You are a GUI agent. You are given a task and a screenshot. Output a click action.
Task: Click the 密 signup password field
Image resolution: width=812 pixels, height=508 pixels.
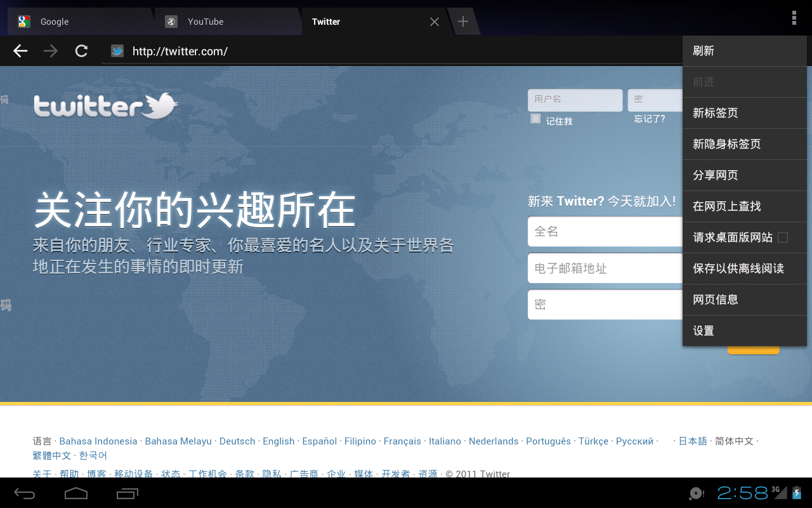tap(605, 305)
